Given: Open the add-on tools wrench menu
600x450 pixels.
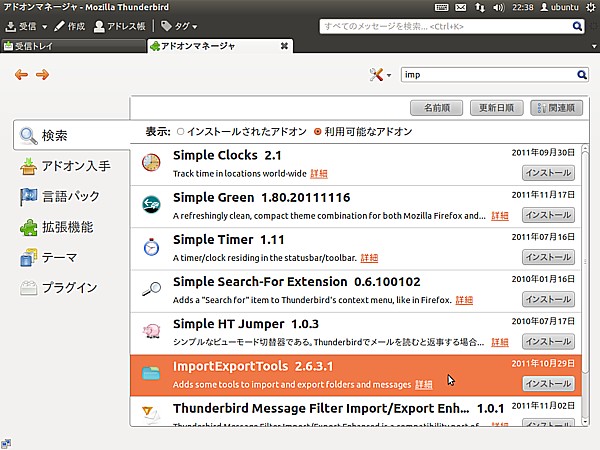Looking at the screenshot, I should coord(380,75).
